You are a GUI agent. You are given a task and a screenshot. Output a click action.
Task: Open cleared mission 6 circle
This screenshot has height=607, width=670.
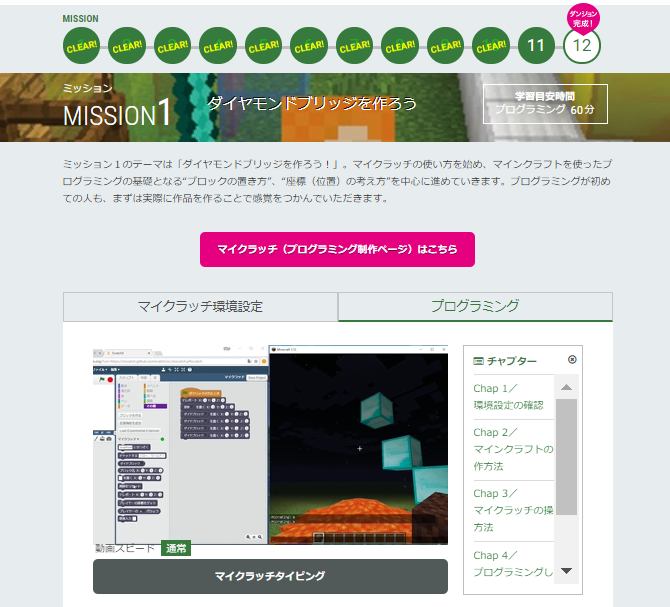tap(309, 46)
